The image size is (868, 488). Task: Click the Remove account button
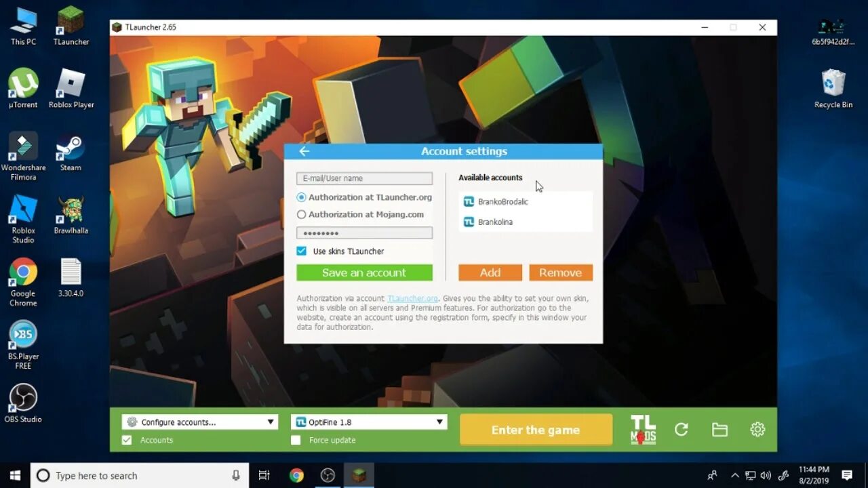click(561, 272)
